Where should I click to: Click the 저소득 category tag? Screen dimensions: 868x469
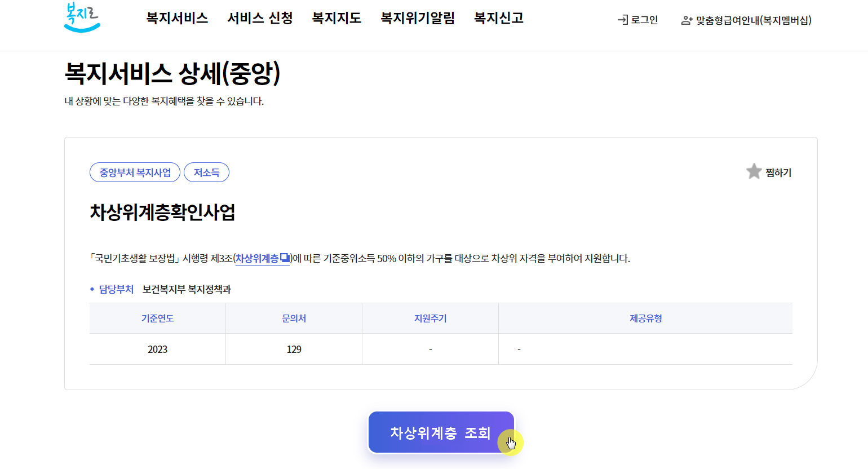coord(206,172)
